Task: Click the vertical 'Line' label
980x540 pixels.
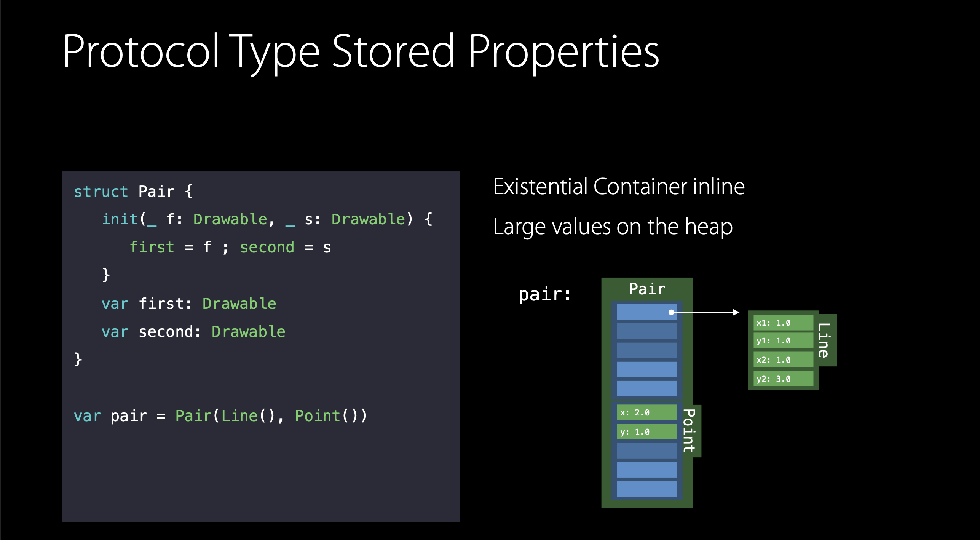Action: [824, 340]
